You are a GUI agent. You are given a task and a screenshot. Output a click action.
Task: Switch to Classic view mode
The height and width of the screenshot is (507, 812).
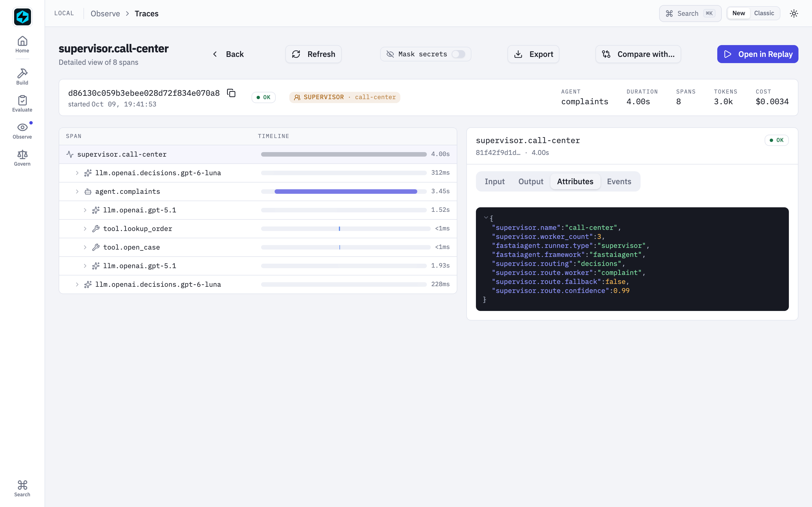(764, 13)
